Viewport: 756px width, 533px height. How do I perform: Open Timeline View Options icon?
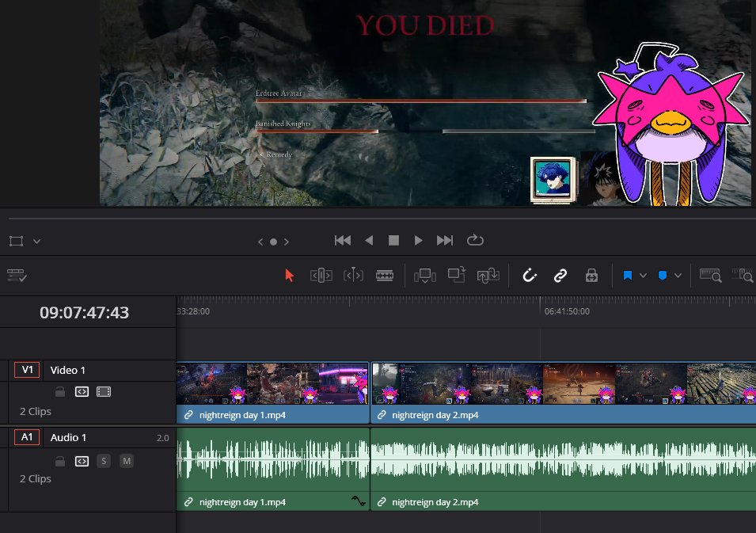(17, 276)
